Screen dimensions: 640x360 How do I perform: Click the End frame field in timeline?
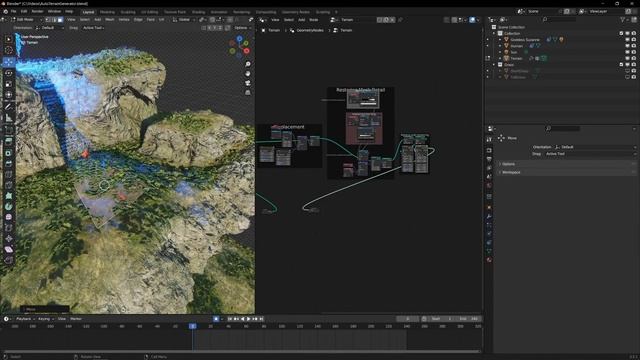click(469, 319)
